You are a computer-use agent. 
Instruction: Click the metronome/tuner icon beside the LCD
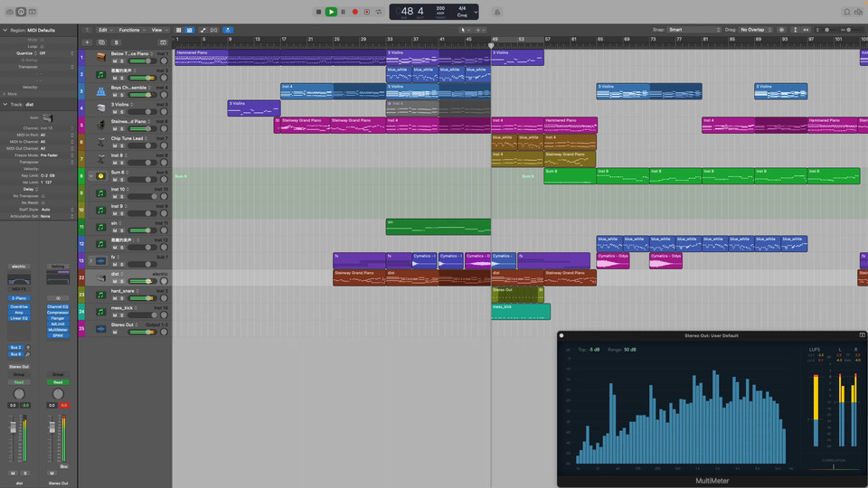[x=497, y=12]
